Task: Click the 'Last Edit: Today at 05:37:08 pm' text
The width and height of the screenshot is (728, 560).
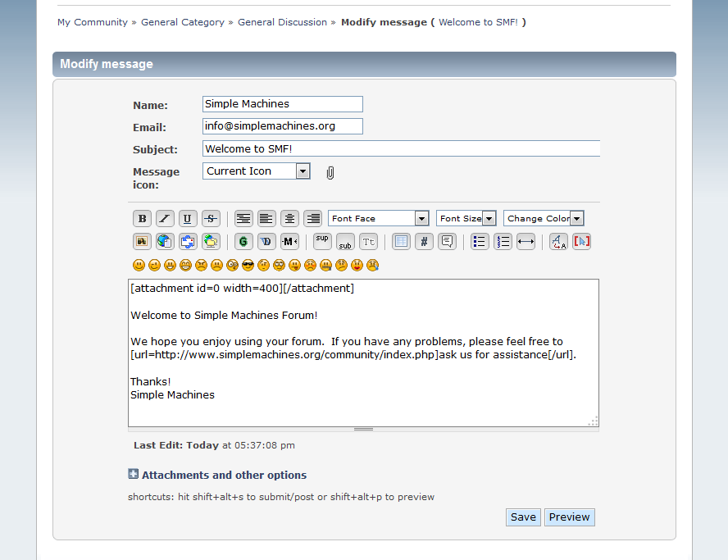Action: (x=214, y=445)
